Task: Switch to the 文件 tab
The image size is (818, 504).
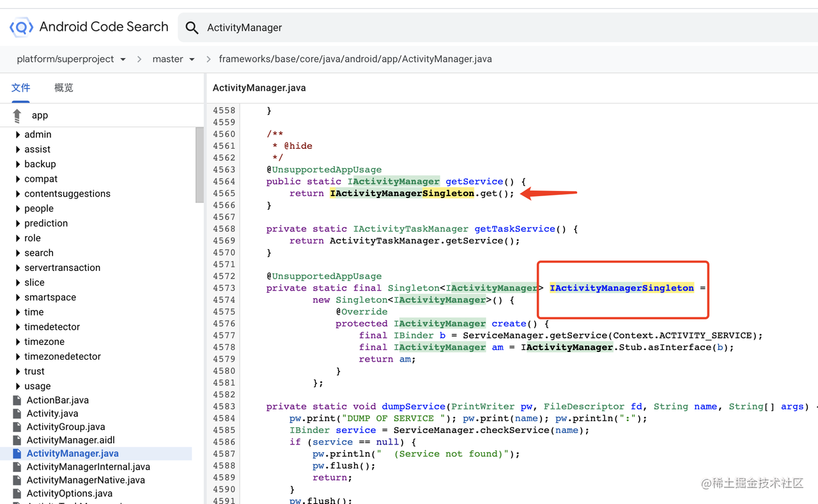Action: pos(21,88)
